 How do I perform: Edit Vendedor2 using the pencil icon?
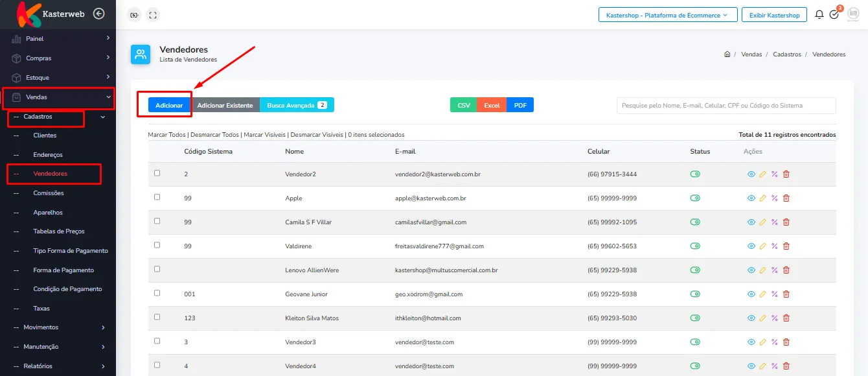click(763, 174)
